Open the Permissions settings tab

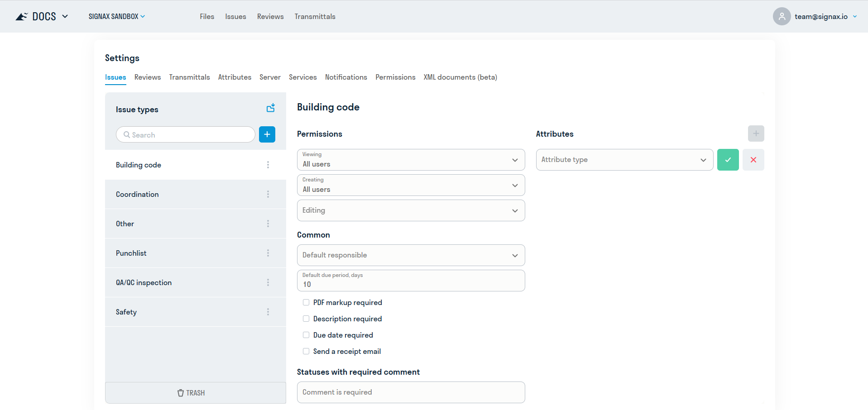(395, 77)
